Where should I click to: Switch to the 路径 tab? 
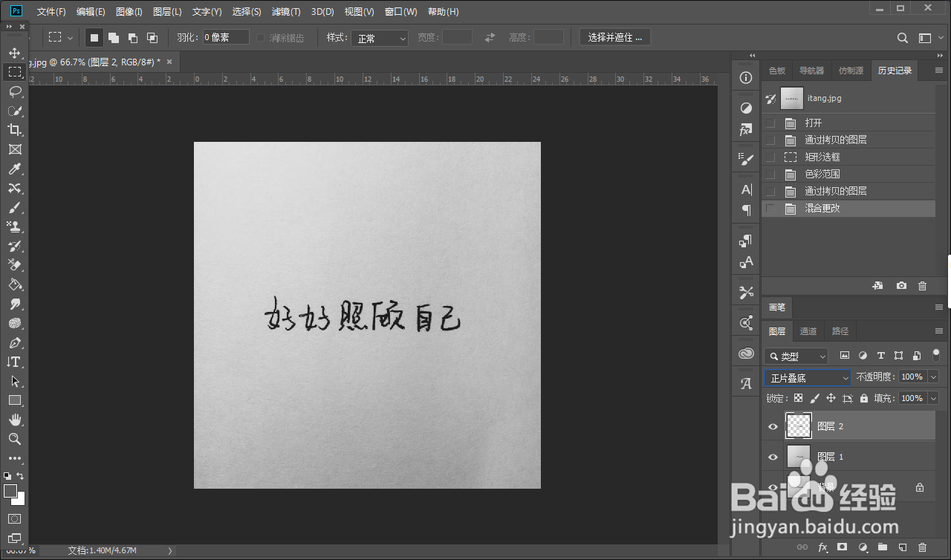[840, 331]
